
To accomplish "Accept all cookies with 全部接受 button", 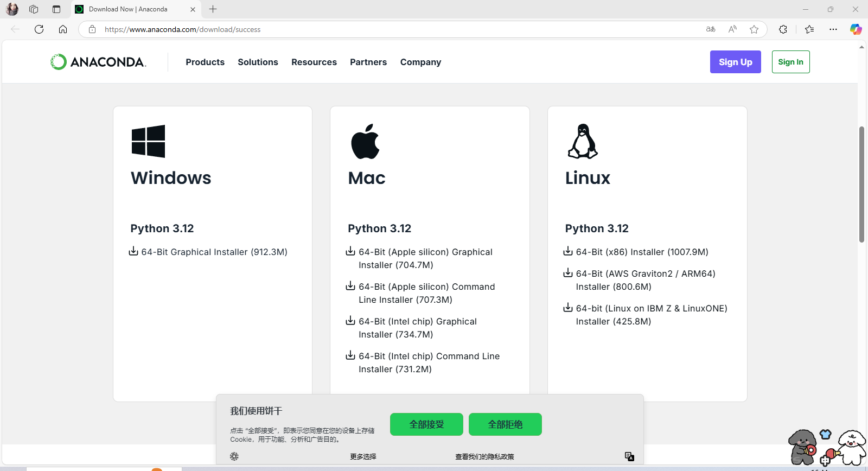I will coord(426,424).
